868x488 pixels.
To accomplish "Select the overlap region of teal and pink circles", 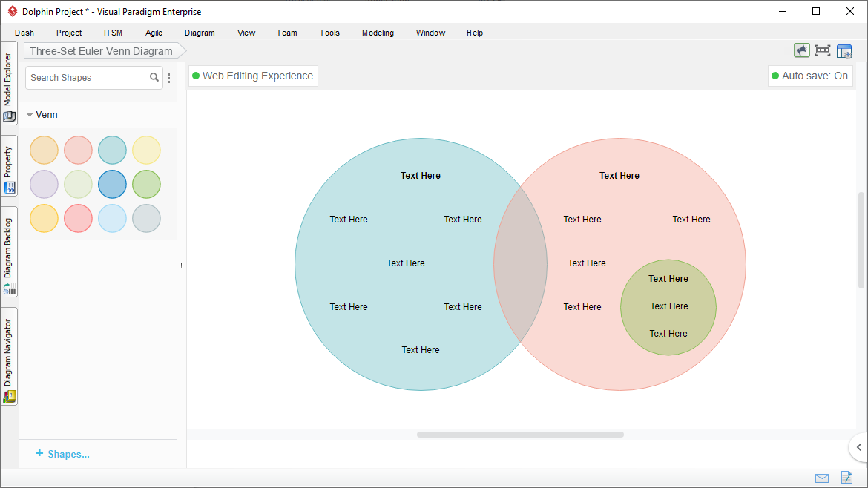I will click(x=520, y=264).
